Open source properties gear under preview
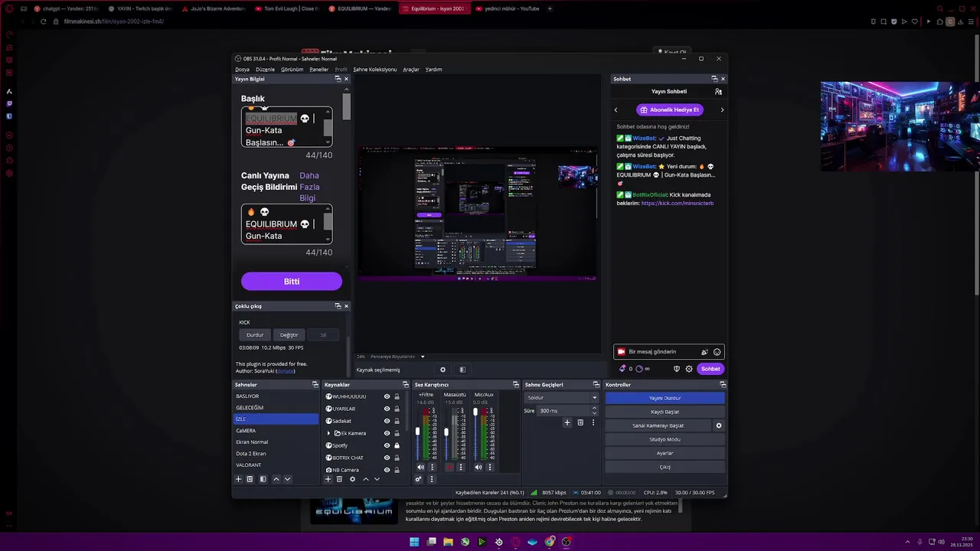Viewport: 980px width, 551px height. coord(443,370)
